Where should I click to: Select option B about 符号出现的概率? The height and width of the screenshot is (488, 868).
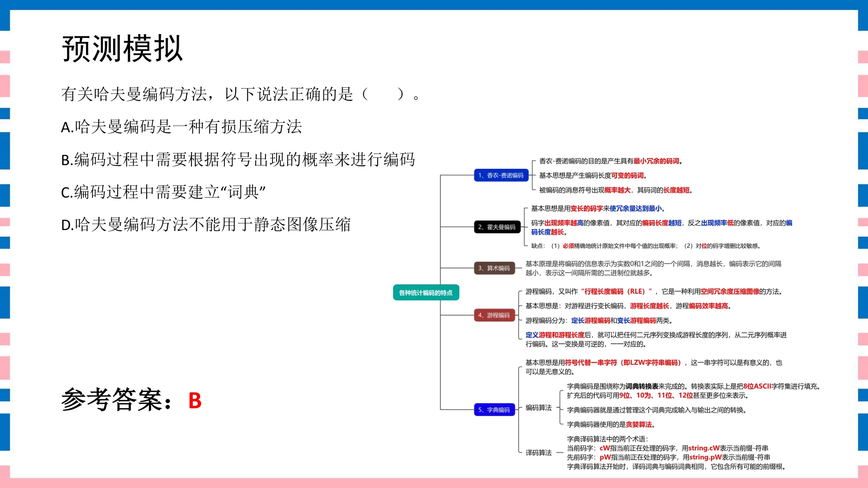tap(238, 159)
